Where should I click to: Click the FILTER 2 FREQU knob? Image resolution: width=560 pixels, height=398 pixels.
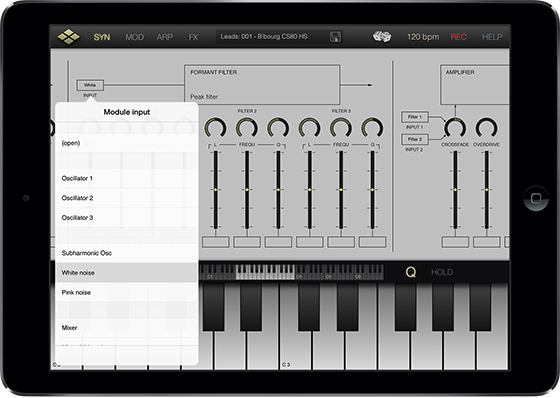pos(247,128)
